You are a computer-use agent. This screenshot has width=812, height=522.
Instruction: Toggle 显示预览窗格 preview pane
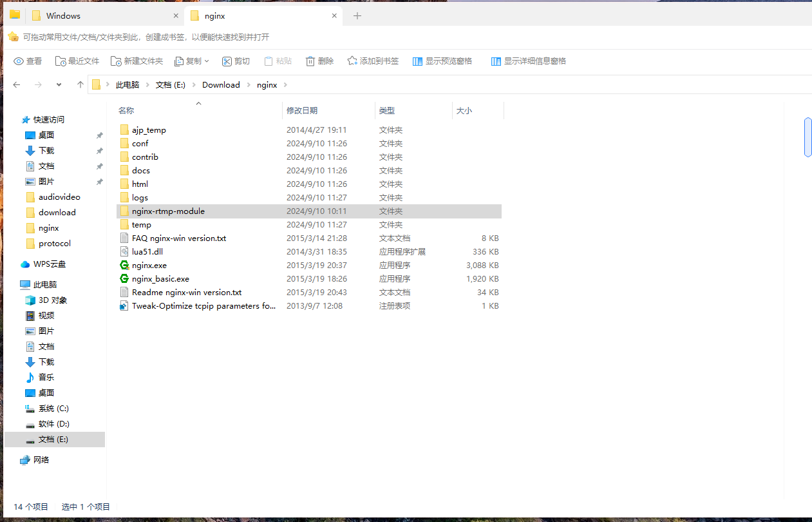pos(442,61)
